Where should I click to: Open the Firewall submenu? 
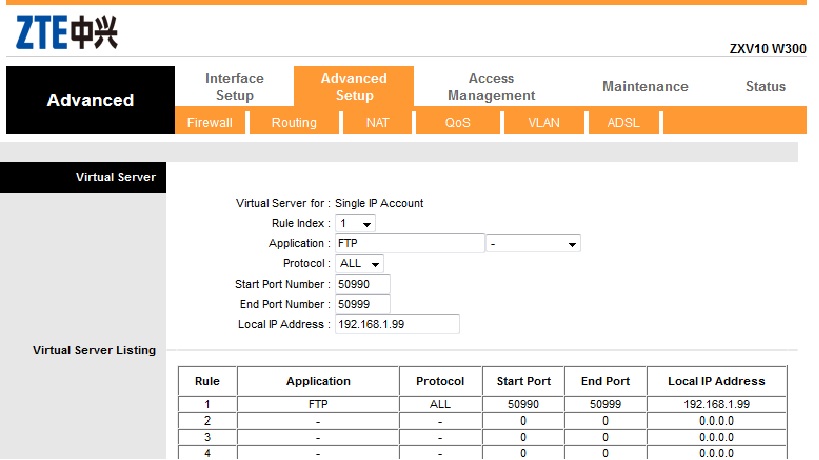(209, 123)
